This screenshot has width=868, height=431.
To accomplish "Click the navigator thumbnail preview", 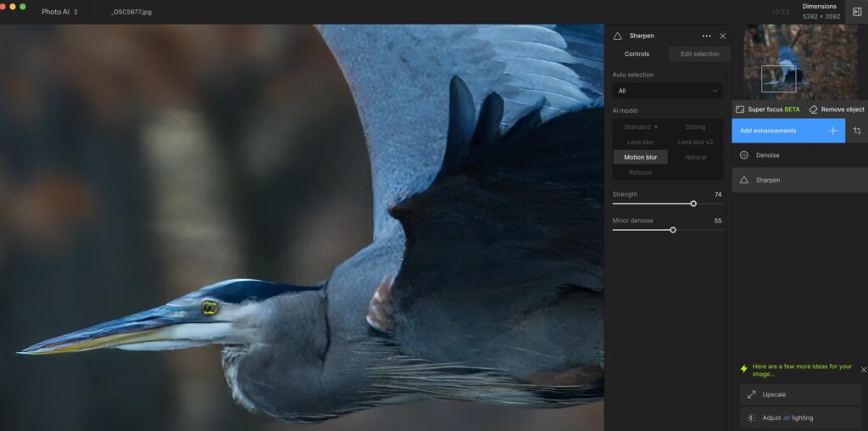I will coord(800,62).
